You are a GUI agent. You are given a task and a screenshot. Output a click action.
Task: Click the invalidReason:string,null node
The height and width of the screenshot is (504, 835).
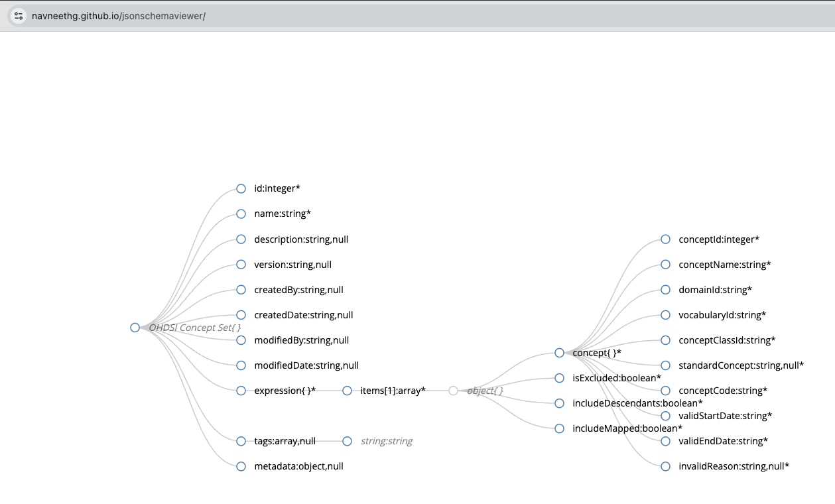(x=666, y=466)
